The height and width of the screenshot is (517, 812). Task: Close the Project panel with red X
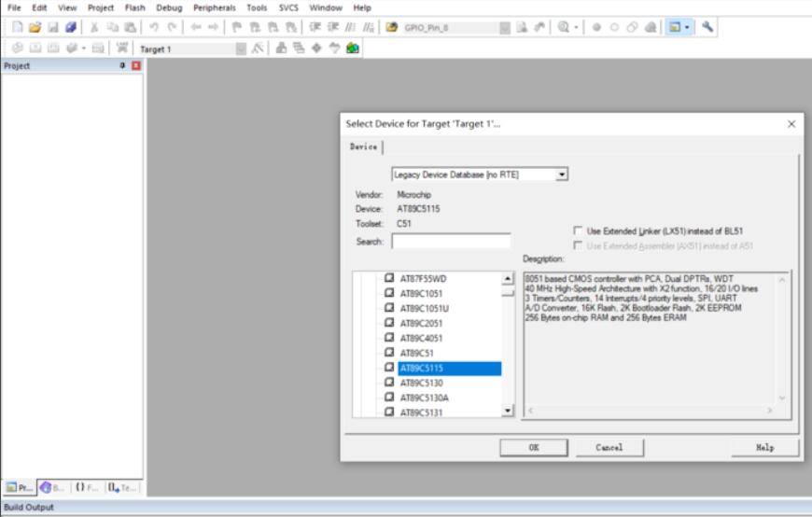135,66
